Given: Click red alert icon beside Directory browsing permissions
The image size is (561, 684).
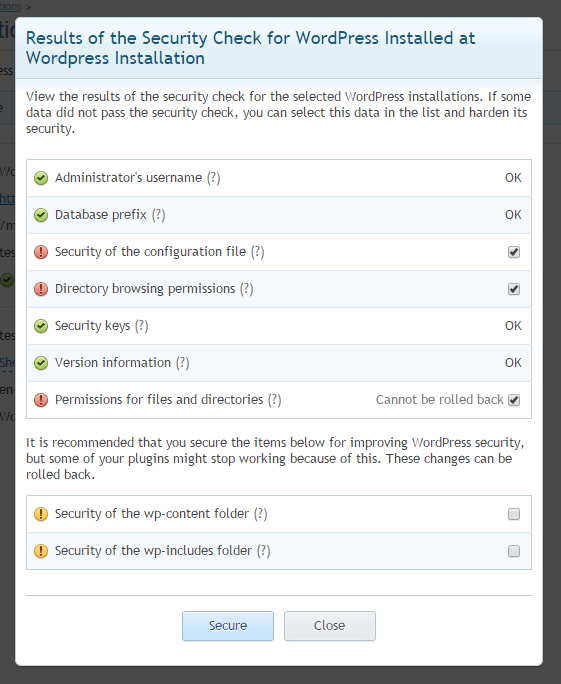Looking at the screenshot, I should tap(41, 289).
